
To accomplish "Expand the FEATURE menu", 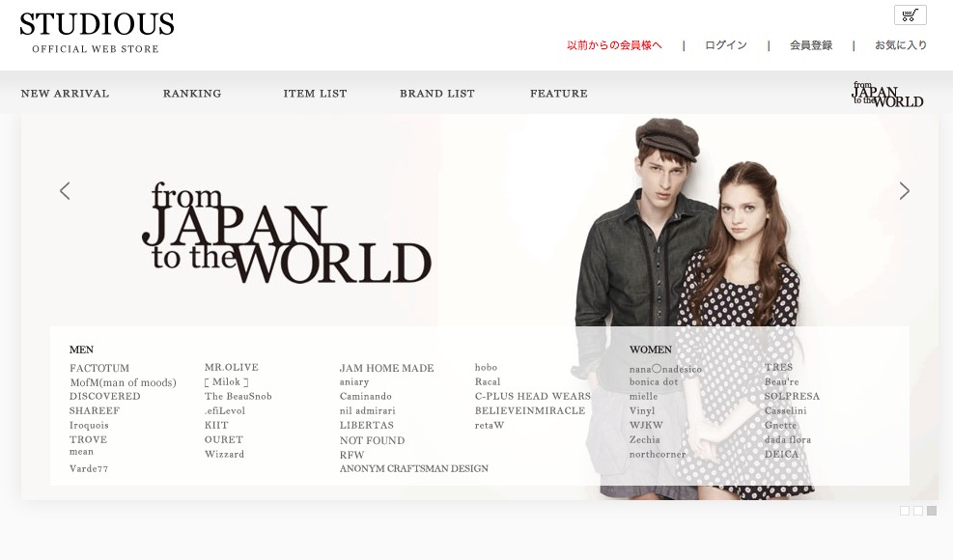I will 558,94.
